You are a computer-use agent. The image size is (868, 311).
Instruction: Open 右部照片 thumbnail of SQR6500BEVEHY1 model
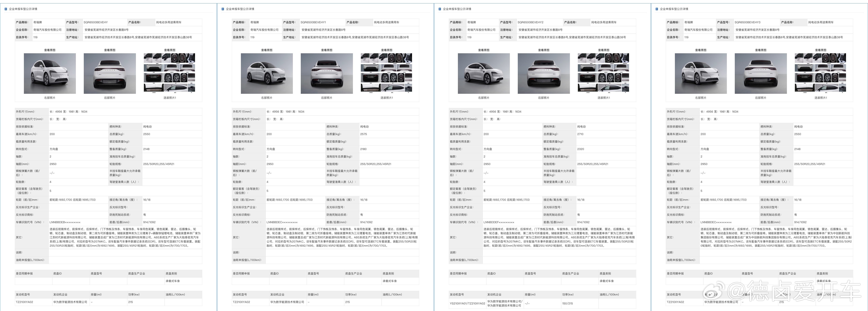pos(267,73)
